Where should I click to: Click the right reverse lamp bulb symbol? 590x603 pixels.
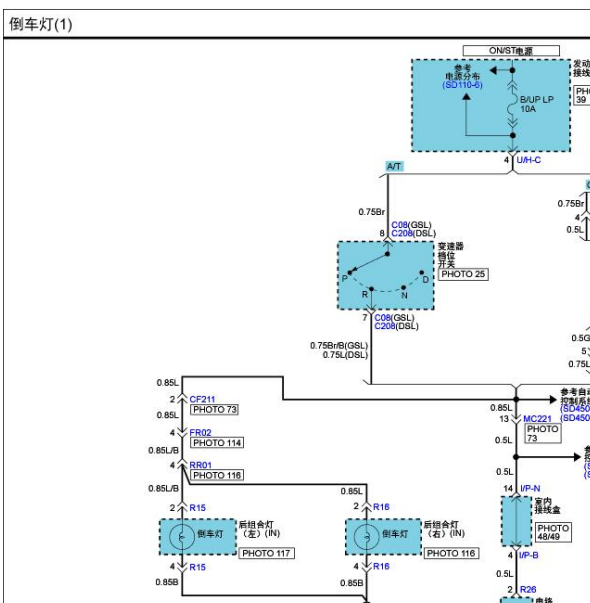(x=367, y=537)
